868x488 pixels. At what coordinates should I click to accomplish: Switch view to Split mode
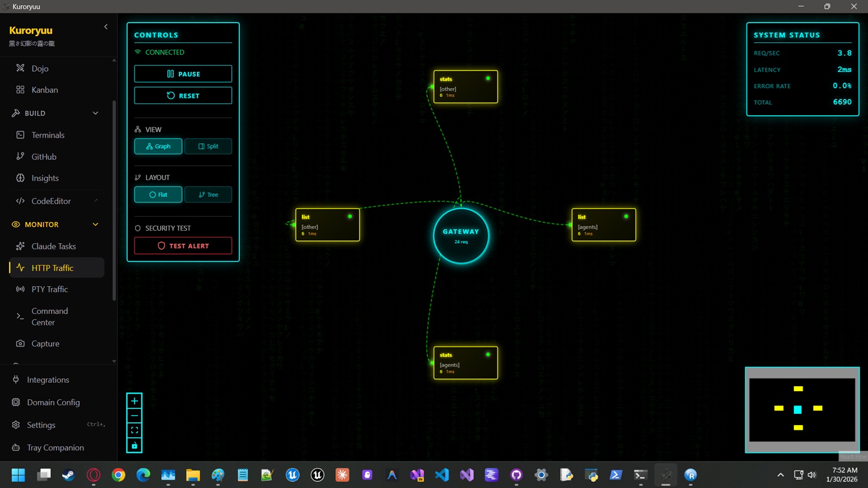[208, 146]
